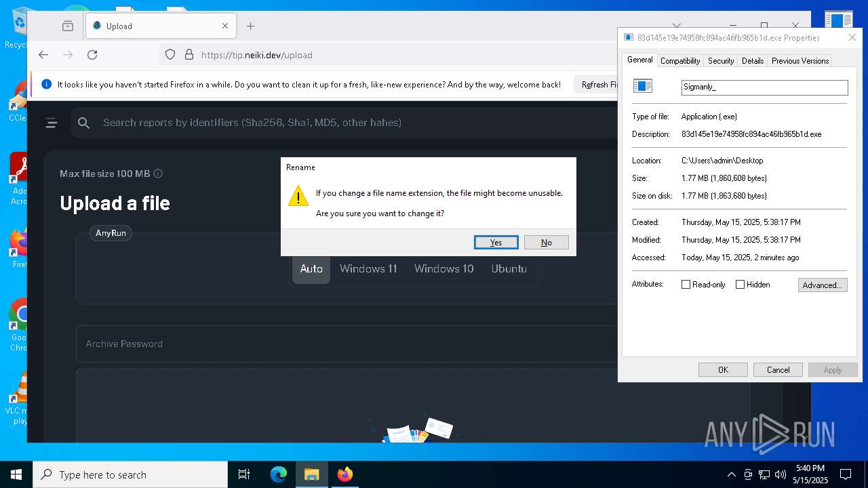The height and width of the screenshot is (488, 868).
Task: Close the Properties window
Action: pyautogui.click(x=852, y=37)
